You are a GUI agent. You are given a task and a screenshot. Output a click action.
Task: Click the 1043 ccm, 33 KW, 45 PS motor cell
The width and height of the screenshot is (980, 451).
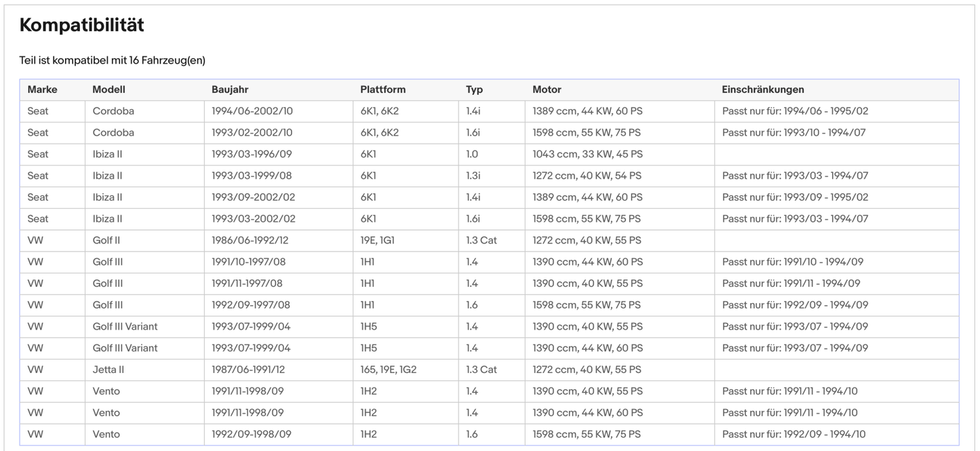pos(587,154)
